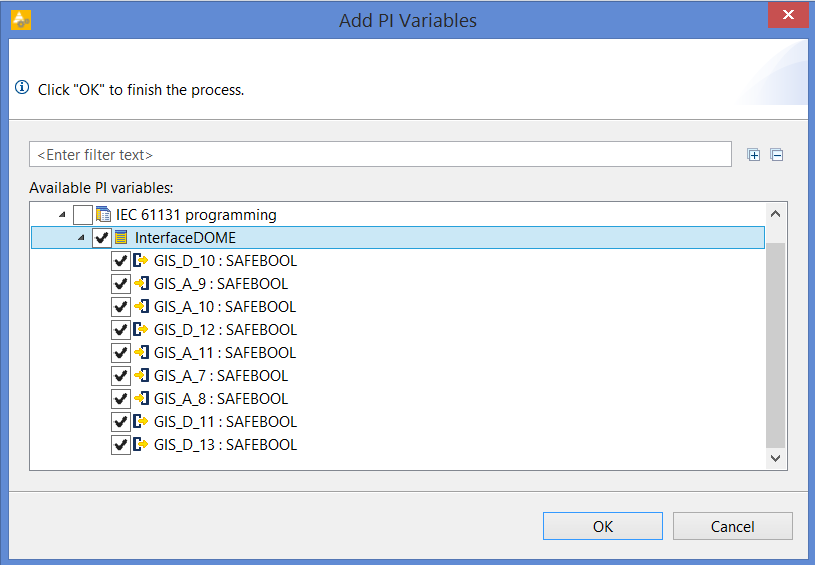The image size is (815, 565).
Task: Collapse the IEC 61131 programming node
Action: 62,214
